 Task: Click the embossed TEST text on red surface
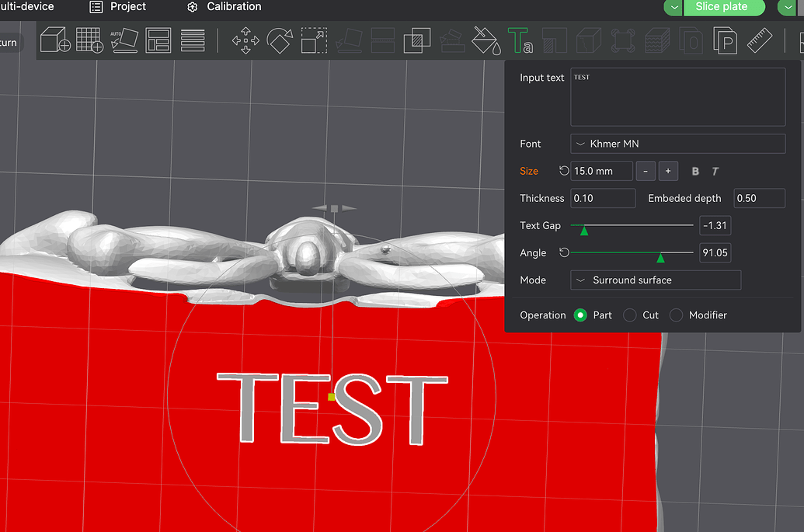332,409
